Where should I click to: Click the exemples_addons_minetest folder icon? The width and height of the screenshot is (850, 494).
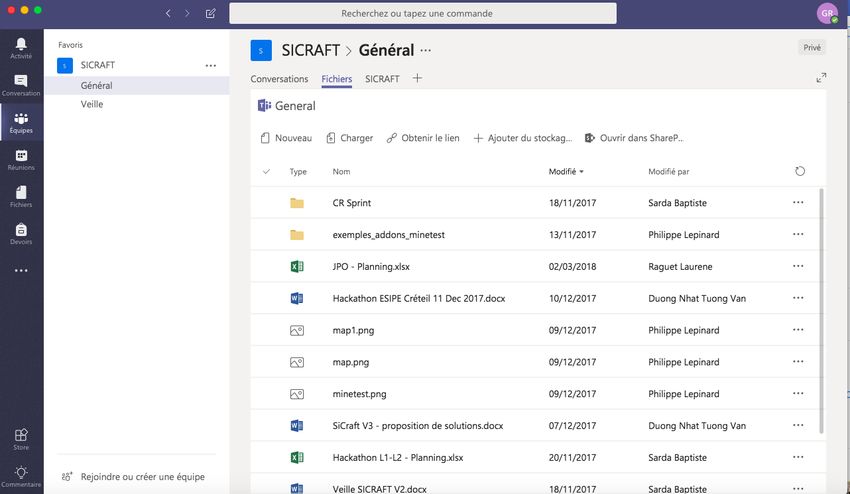(297, 235)
